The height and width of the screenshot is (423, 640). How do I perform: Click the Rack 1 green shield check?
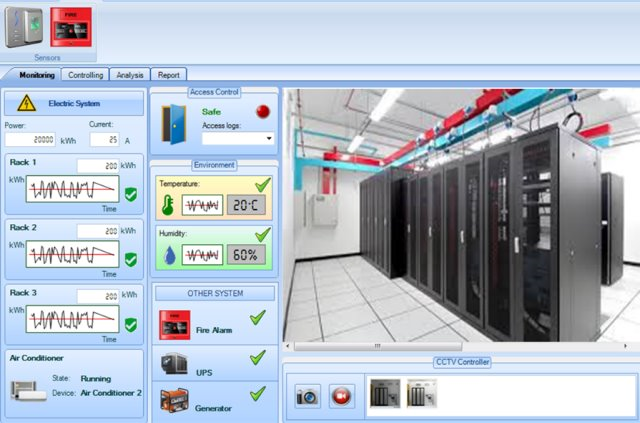pos(131,193)
